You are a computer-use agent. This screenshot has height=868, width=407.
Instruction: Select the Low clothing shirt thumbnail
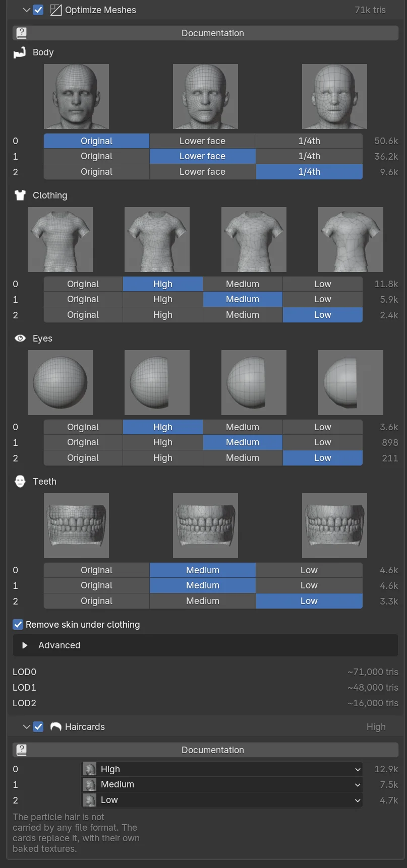(x=351, y=239)
